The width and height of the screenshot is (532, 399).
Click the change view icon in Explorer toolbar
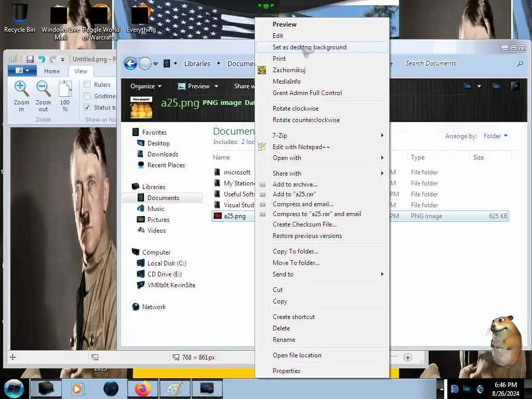(x=468, y=86)
